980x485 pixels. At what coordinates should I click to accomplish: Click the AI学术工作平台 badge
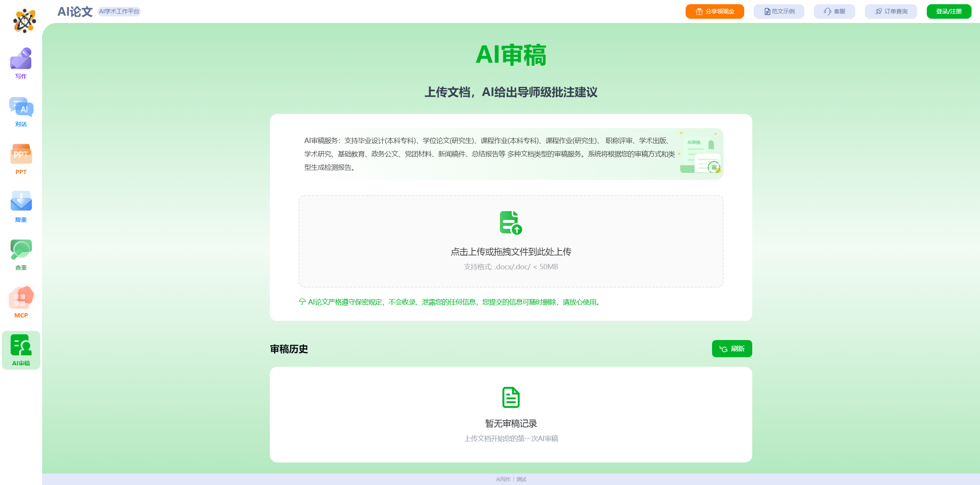point(119,11)
